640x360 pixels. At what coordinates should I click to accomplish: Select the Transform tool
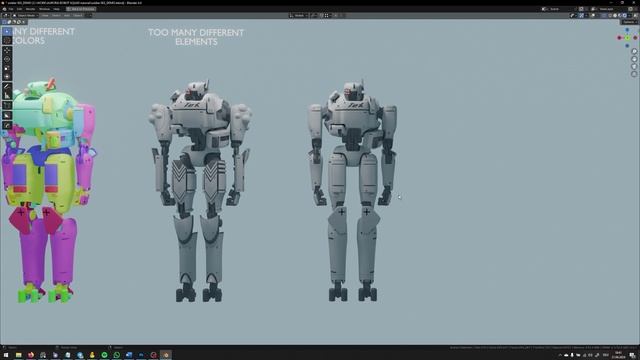(7, 77)
